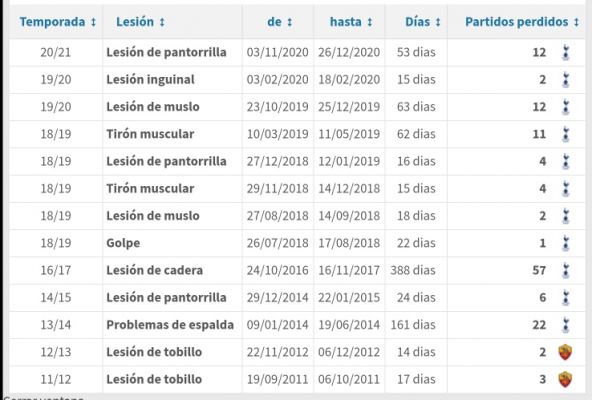Click the 57 missed matches value
Image resolution: width=592 pixels, height=400 pixels.
[539, 270]
